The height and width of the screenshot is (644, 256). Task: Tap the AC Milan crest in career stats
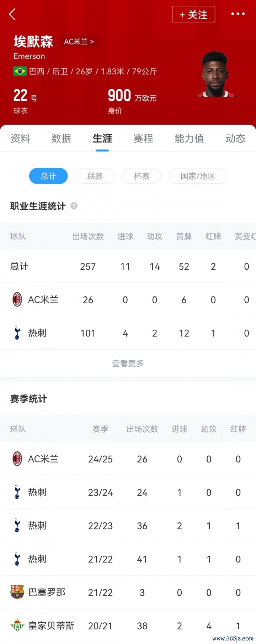17,300
